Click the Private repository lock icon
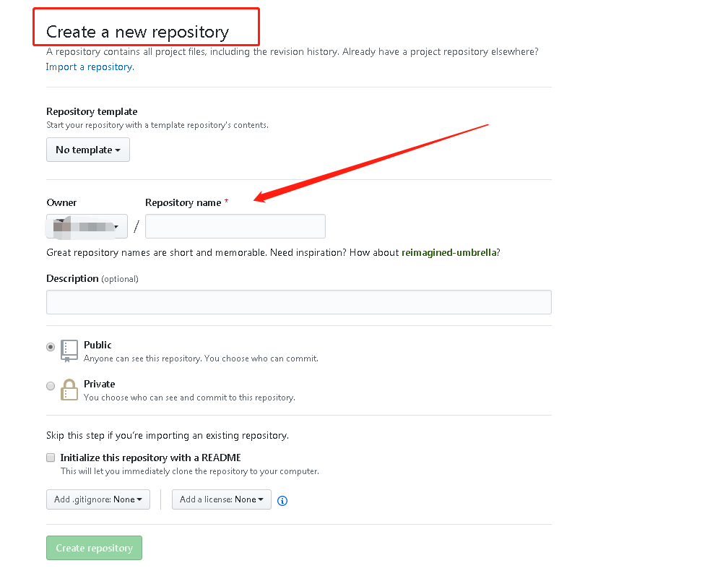The image size is (728, 584). 69,390
